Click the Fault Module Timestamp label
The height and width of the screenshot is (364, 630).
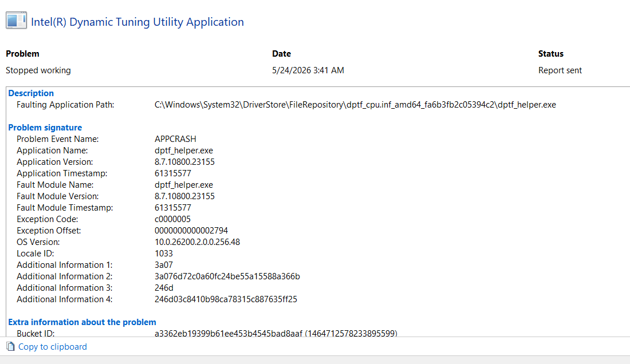(65, 208)
